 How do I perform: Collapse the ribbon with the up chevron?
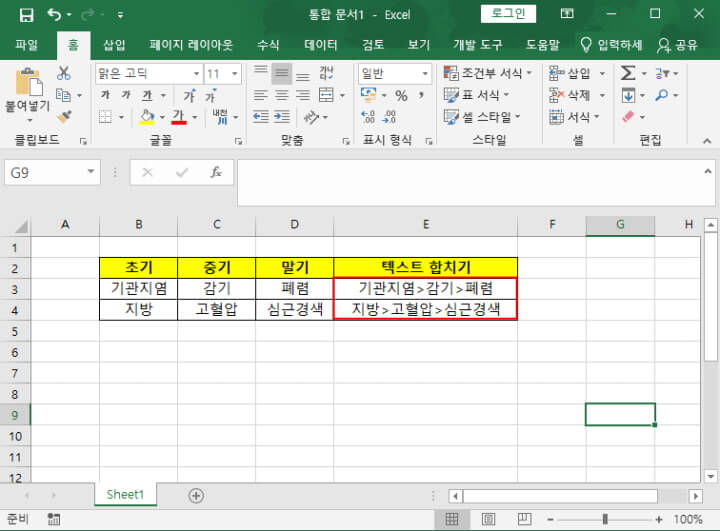(x=707, y=141)
